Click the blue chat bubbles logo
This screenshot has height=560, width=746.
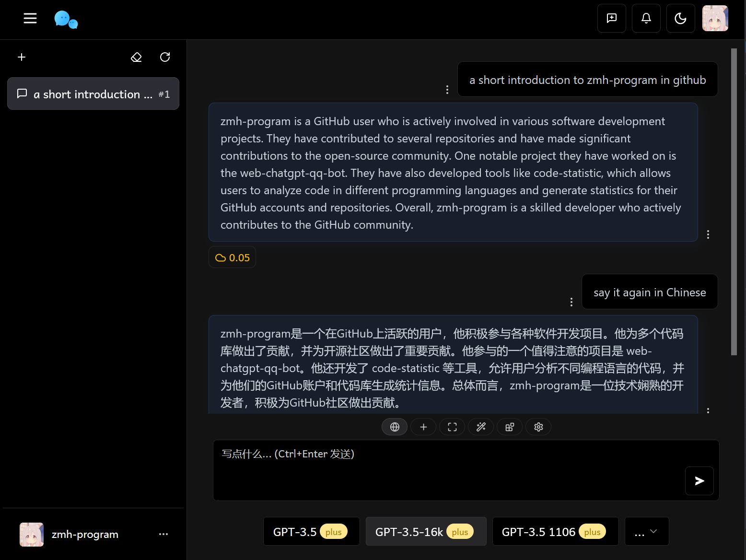(x=66, y=20)
